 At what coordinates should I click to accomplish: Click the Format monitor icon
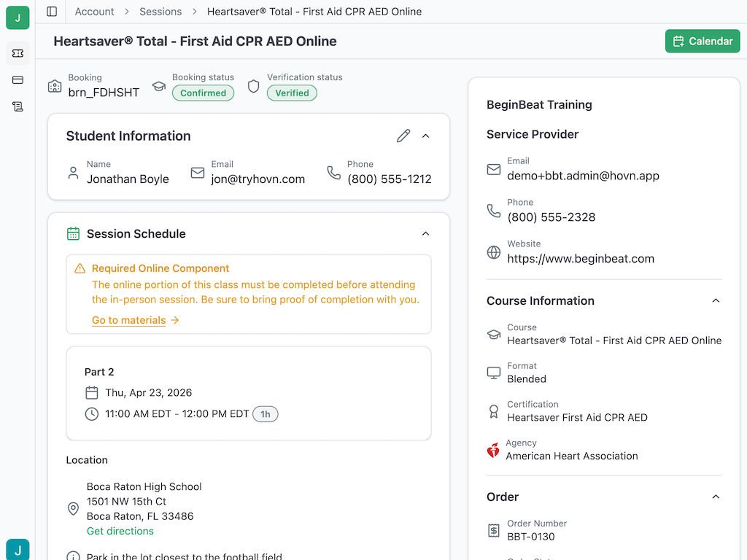[x=494, y=373]
